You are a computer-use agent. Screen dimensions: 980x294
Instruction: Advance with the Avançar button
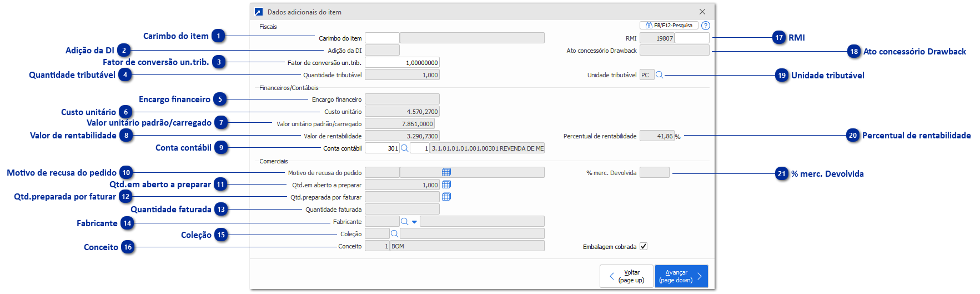pyautogui.click(x=681, y=276)
